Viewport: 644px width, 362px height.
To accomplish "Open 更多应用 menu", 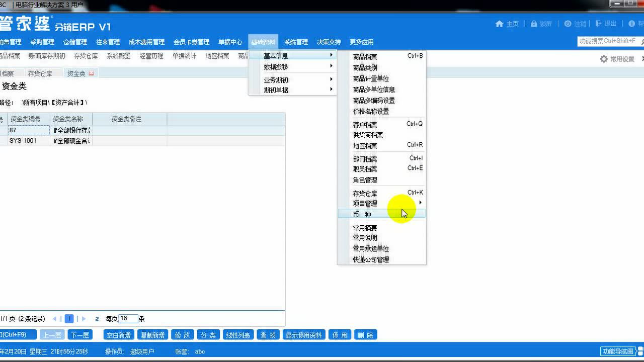I will coord(361,42).
